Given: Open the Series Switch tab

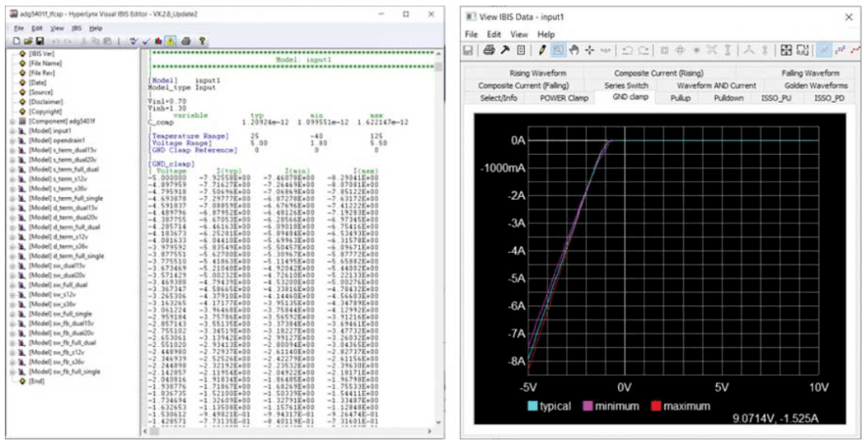Looking at the screenshot, I should click(x=626, y=85).
